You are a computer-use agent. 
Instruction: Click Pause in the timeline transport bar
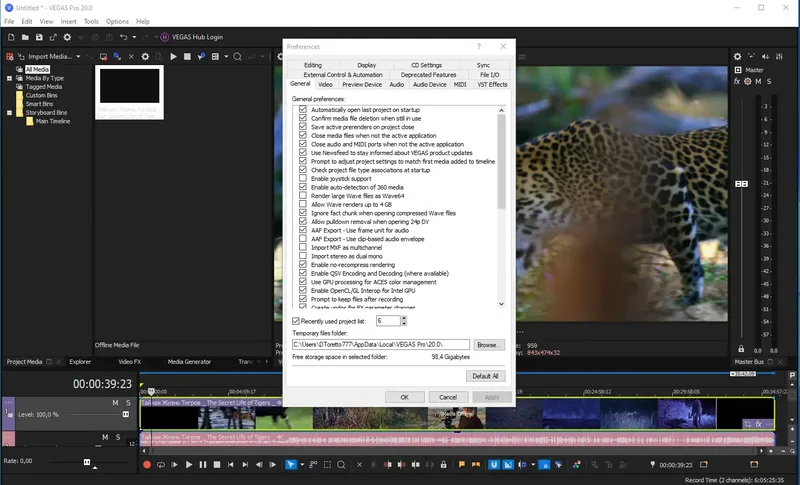tap(203, 465)
